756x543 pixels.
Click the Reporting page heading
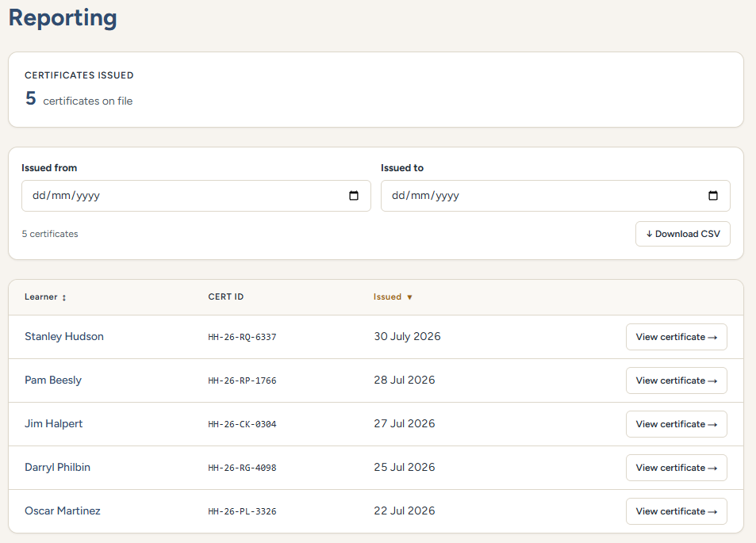63,17
